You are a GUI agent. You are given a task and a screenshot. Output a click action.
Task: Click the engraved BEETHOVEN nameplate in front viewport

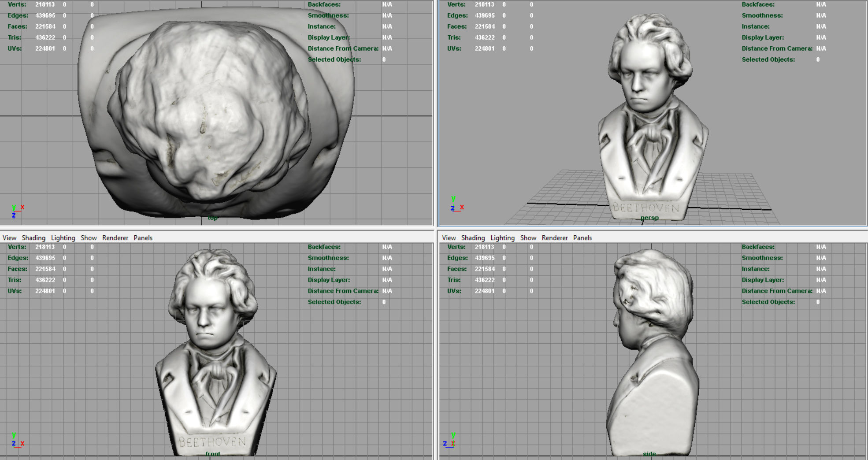click(x=213, y=441)
